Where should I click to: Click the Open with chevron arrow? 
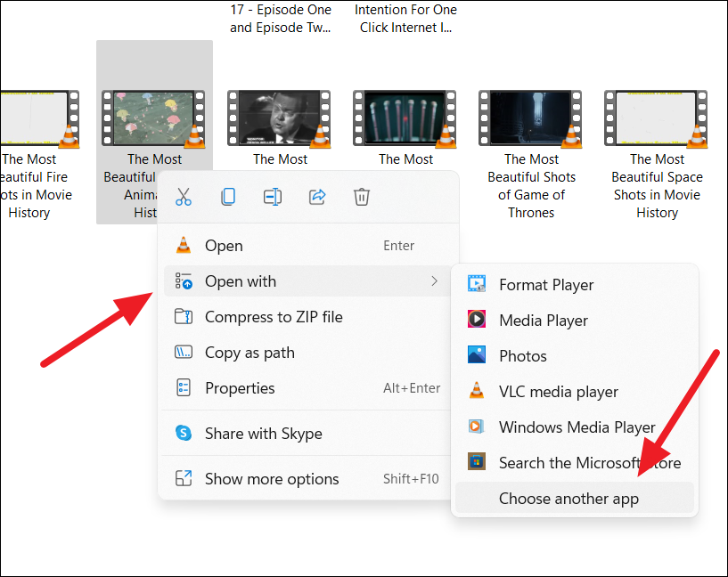pyautogui.click(x=434, y=281)
